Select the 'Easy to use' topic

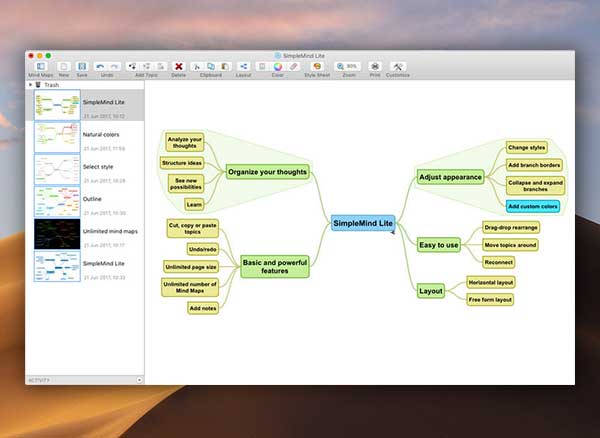pos(439,245)
